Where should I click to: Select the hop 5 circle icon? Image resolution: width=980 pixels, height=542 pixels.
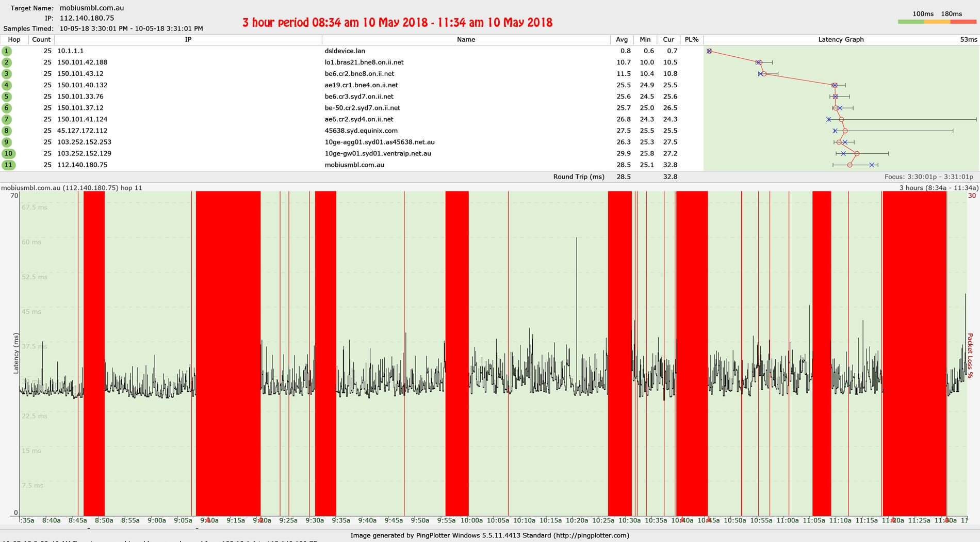(7, 97)
